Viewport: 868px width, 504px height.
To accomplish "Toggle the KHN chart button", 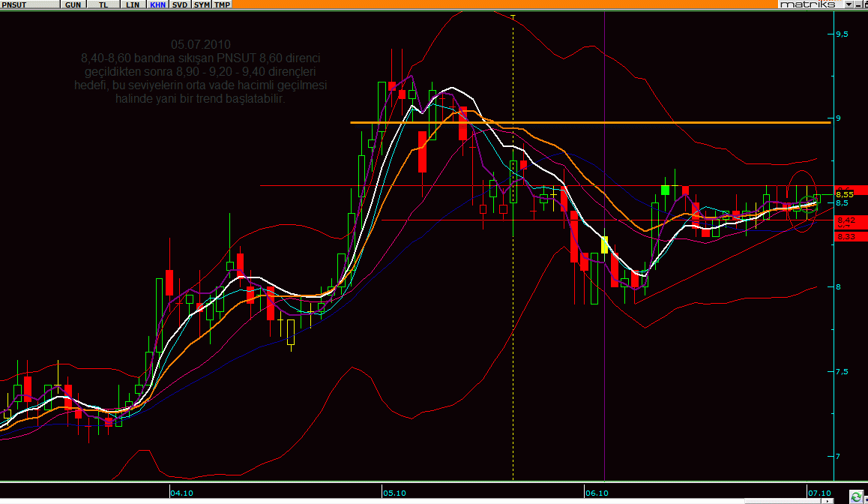I will [157, 4].
